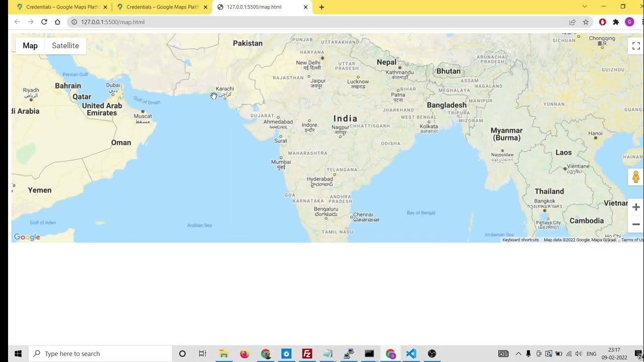The image size is (644, 362).
Task: Open the Google logo link on map
Action: 27,237
